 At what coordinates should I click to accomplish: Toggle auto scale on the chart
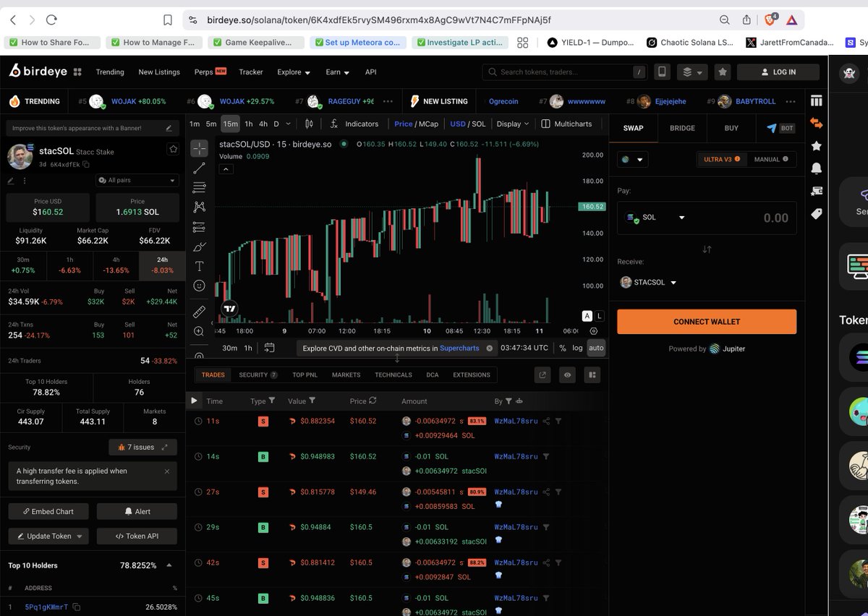tap(596, 348)
